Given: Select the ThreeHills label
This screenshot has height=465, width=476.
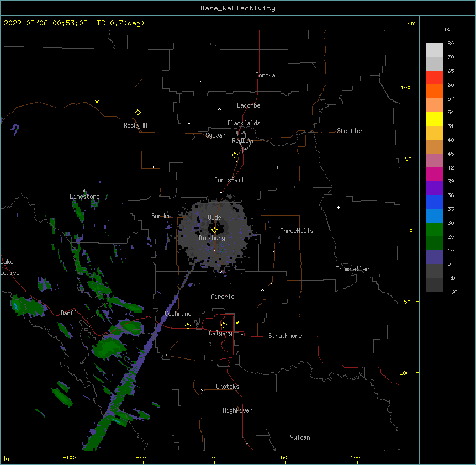Looking at the screenshot, I should (297, 231).
